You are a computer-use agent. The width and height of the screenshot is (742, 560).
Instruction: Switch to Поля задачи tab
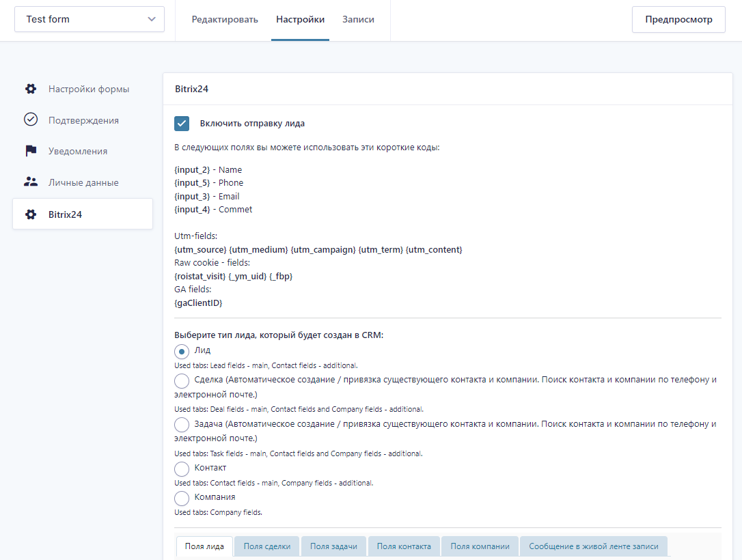333,546
